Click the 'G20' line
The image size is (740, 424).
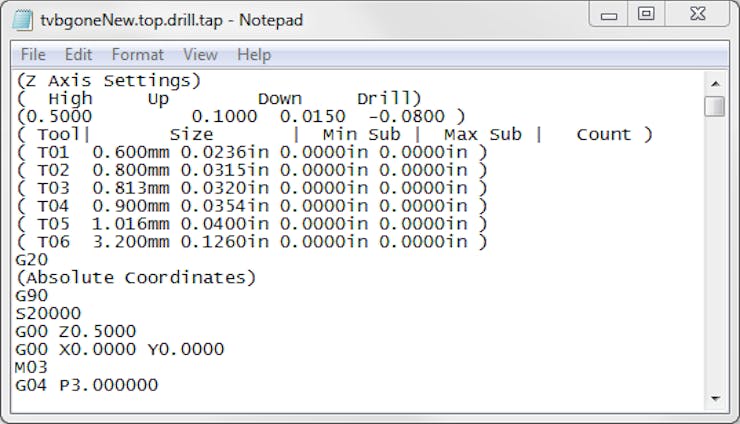(x=32, y=260)
